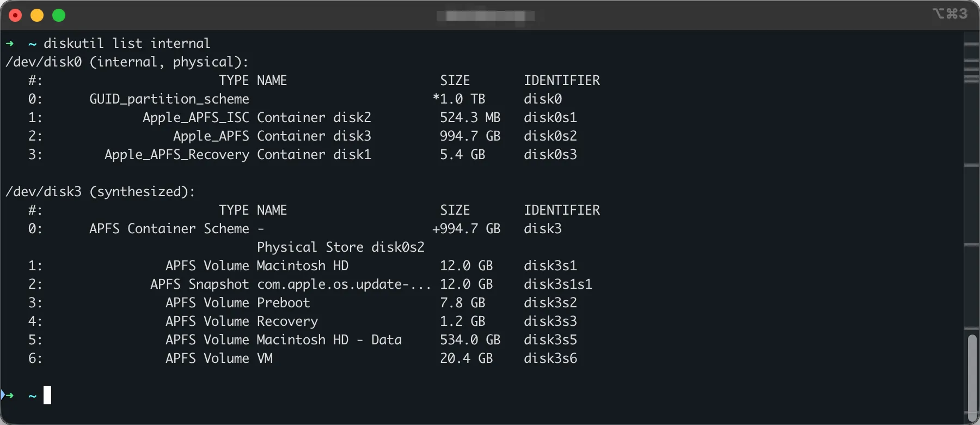Click the 'SIZE' column header of disk3 table
The width and height of the screenshot is (980, 425).
(455, 210)
